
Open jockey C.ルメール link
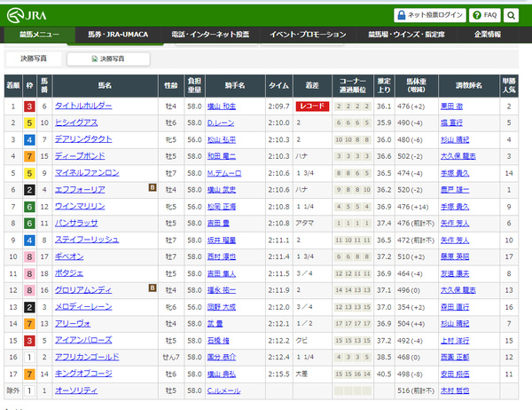(224, 391)
